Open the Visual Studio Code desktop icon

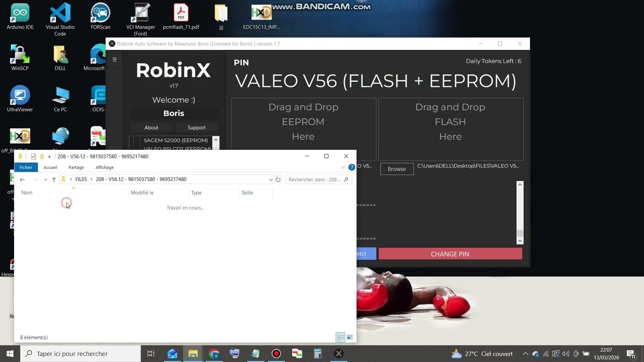pyautogui.click(x=60, y=19)
